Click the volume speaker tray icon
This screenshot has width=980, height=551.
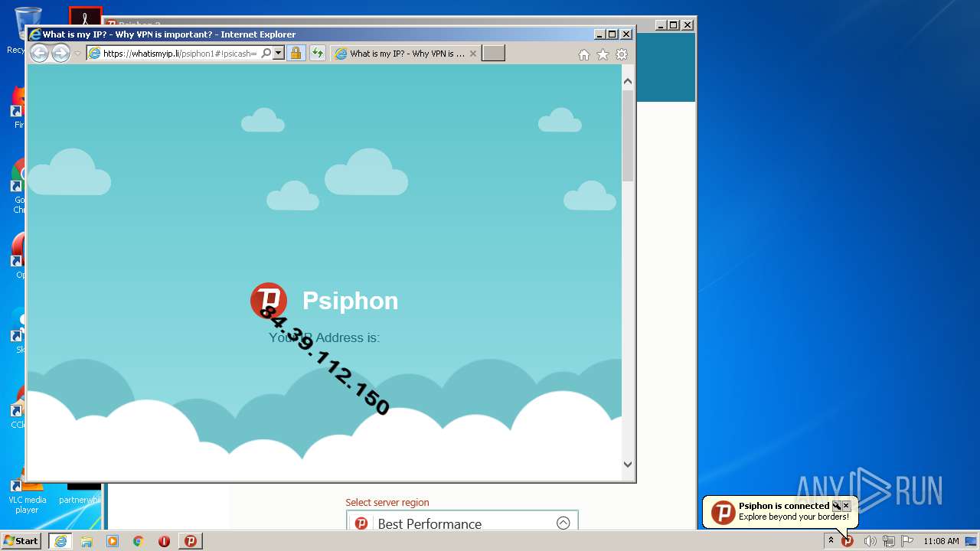click(870, 541)
